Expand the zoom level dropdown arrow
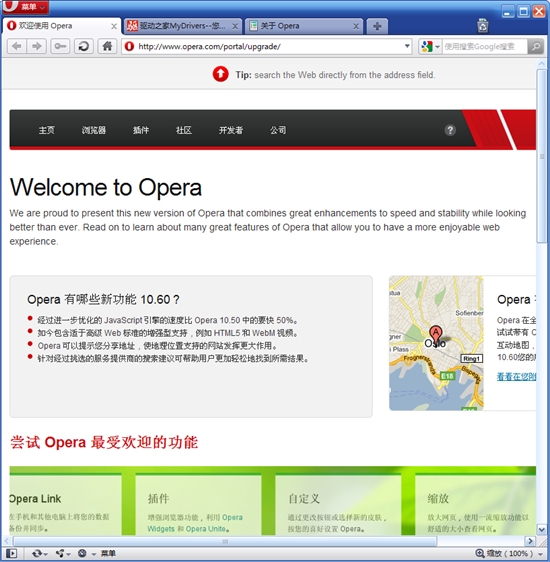 pos(540,554)
